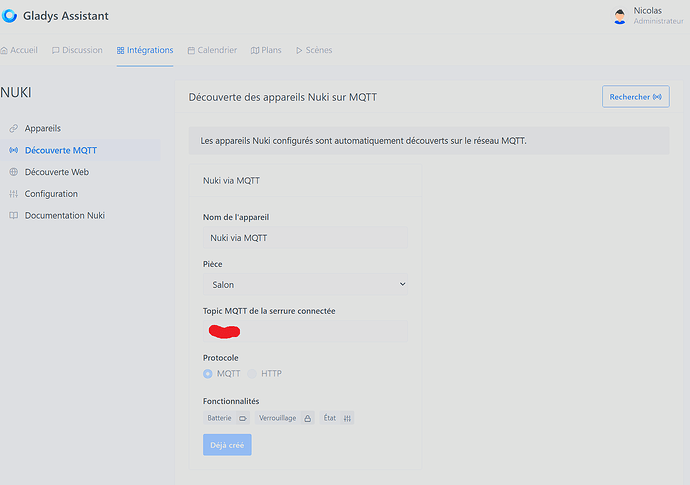Select the Intégrations tab
The width and height of the screenshot is (690, 485).
[145, 50]
